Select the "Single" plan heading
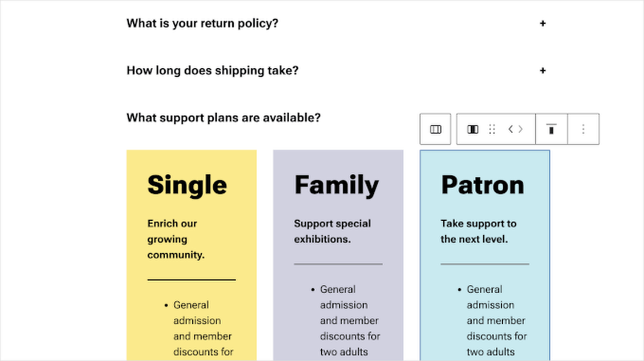The height and width of the screenshot is (361, 644). point(187,185)
